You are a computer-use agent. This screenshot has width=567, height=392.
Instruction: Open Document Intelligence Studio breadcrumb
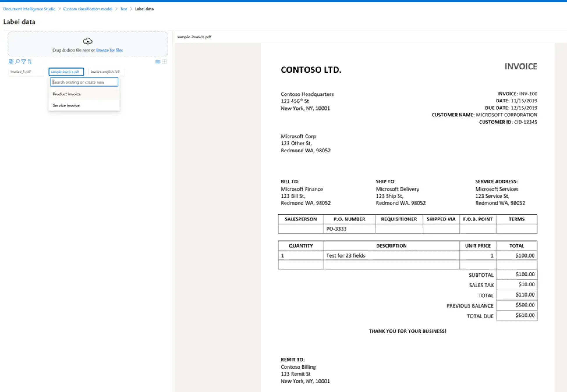click(x=29, y=9)
